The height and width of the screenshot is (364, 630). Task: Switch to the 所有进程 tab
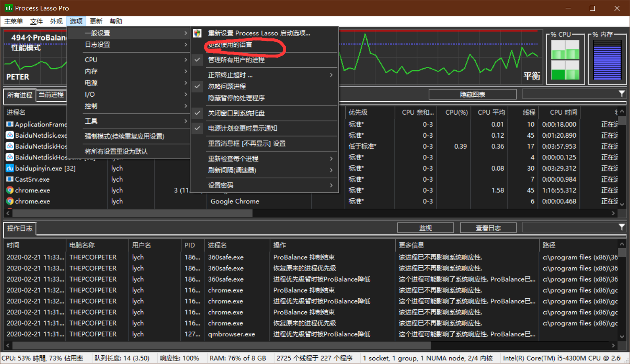tap(20, 95)
